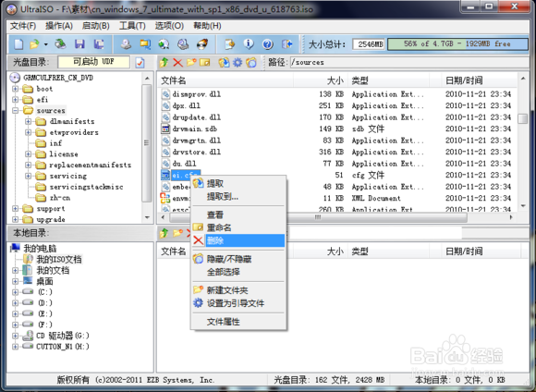The height and width of the screenshot is (392, 536).
Task: Open the 启动(B) menu
Action: coord(96,26)
